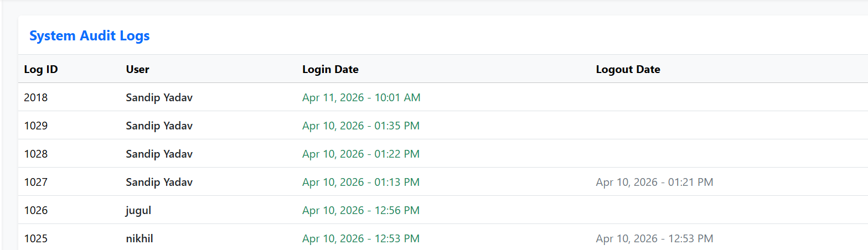868x250 pixels.
Task: Select login time 12:56 PM entry
Action: point(361,211)
